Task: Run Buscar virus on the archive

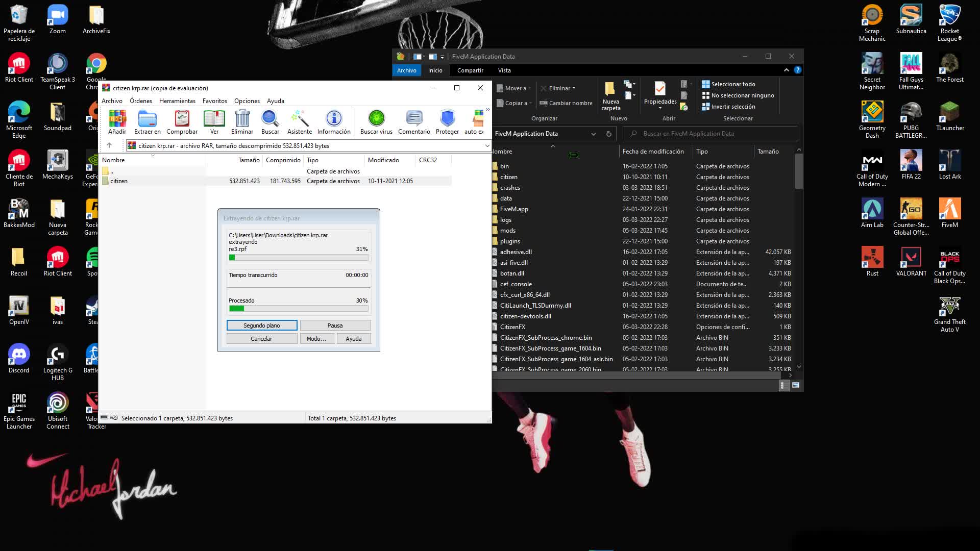Action: point(376,122)
